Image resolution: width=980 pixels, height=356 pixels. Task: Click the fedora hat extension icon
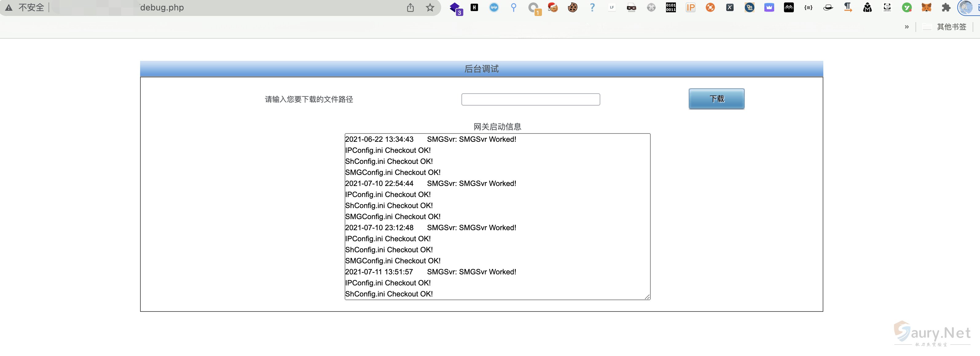coord(829,7)
